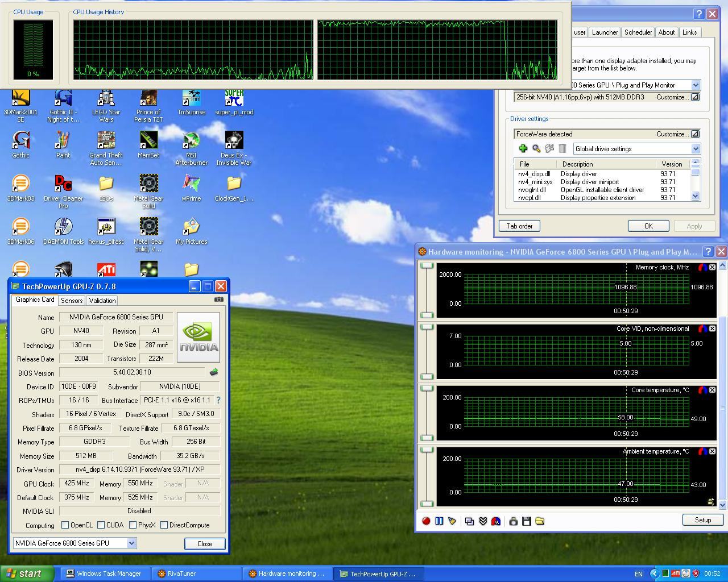Enable the OpenCL checkbox
The width and height of the screenshot is (728, 582).
pyautogui.click(x=65, y=525)
